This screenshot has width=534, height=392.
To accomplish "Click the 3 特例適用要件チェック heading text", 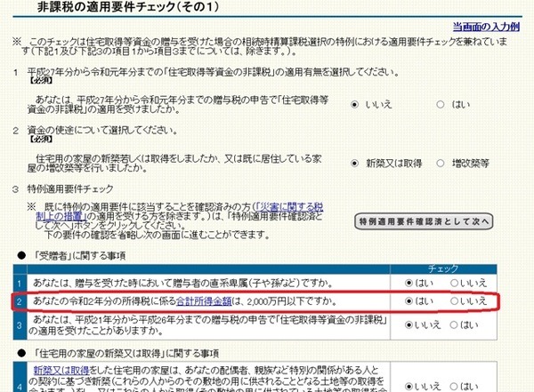I will click(63, 188).
